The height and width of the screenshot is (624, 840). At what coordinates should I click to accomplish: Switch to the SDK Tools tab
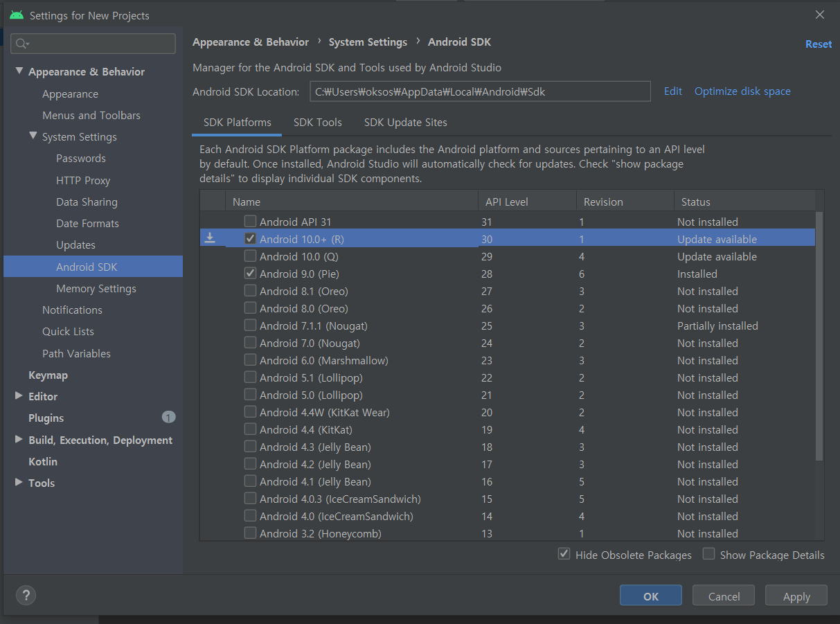click(x=318, y=123)
